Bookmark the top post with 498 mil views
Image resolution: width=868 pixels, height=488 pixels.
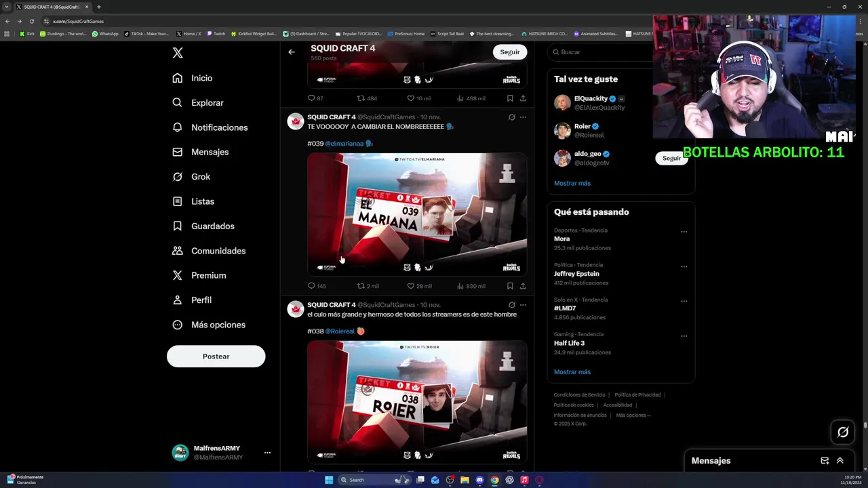tap(510, 98)
